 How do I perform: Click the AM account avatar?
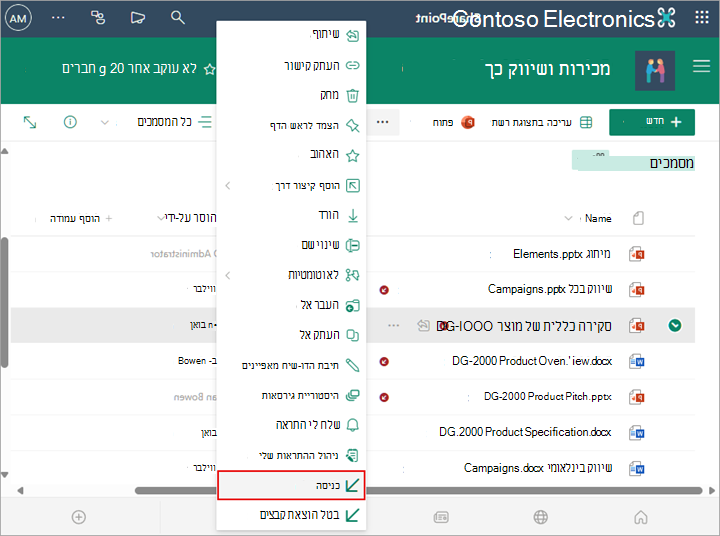[18, 18]
